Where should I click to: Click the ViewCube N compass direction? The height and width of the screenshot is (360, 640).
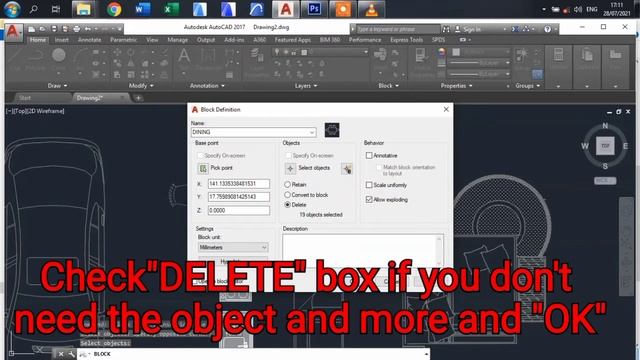(605, 126)
